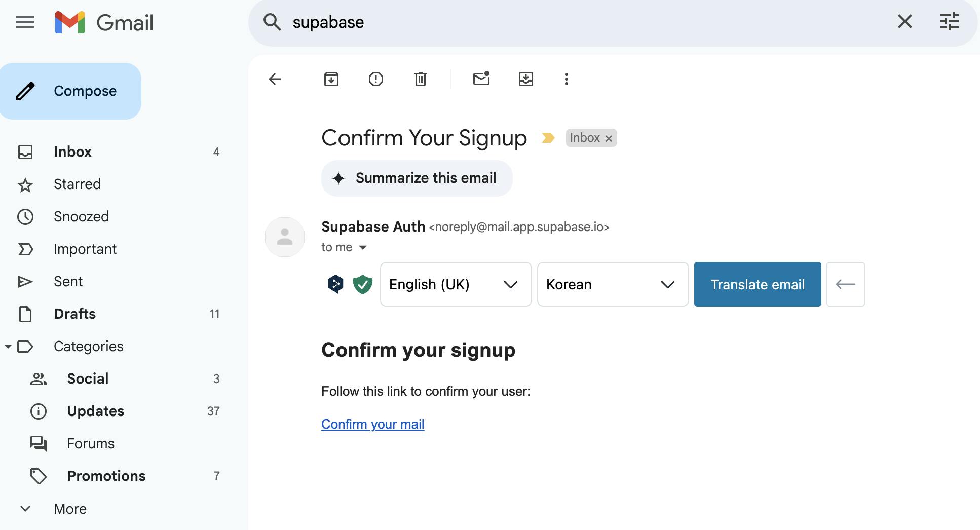Archive this email using the archive icon
Viewport: 980px width, 530px height.
331,79
